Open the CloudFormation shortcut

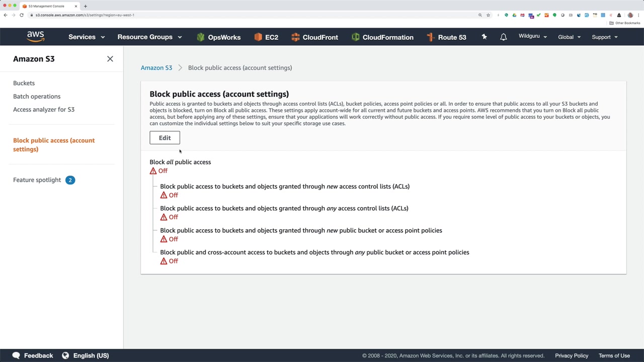pos(382,37)
